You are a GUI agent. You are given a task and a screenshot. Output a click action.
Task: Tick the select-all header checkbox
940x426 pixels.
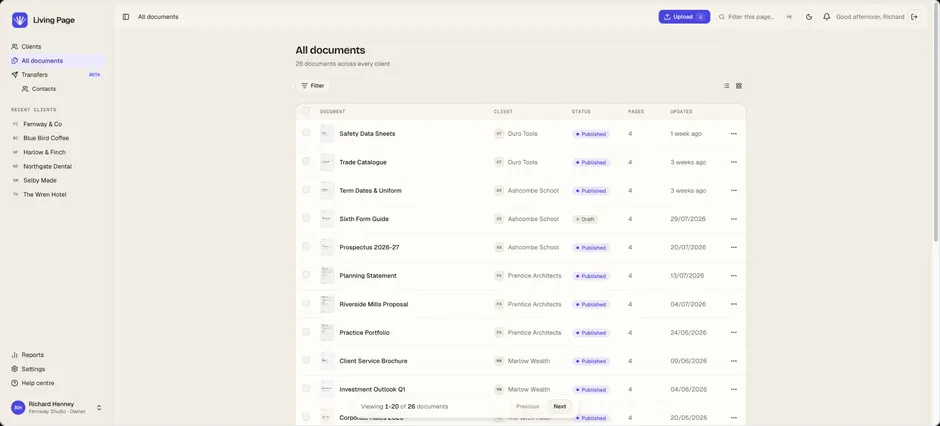(x=306, y=111)
